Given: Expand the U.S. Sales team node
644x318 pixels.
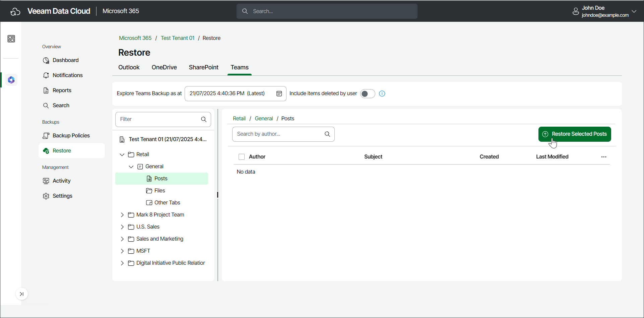Looking at the screenshot, I should (122, 227).
